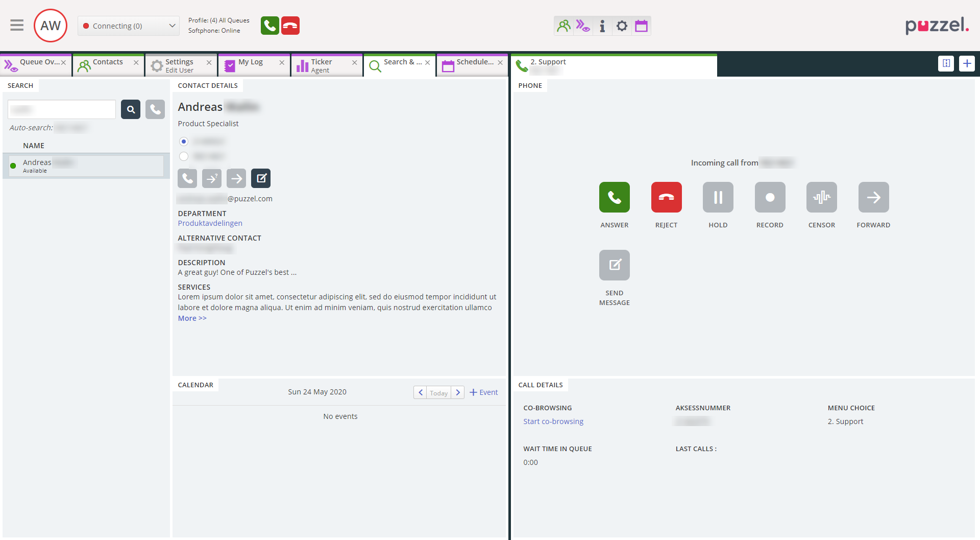Open the Connecting status dropdown
The height and width of the screenshot is (540, 980).
[x=129, y=26]
